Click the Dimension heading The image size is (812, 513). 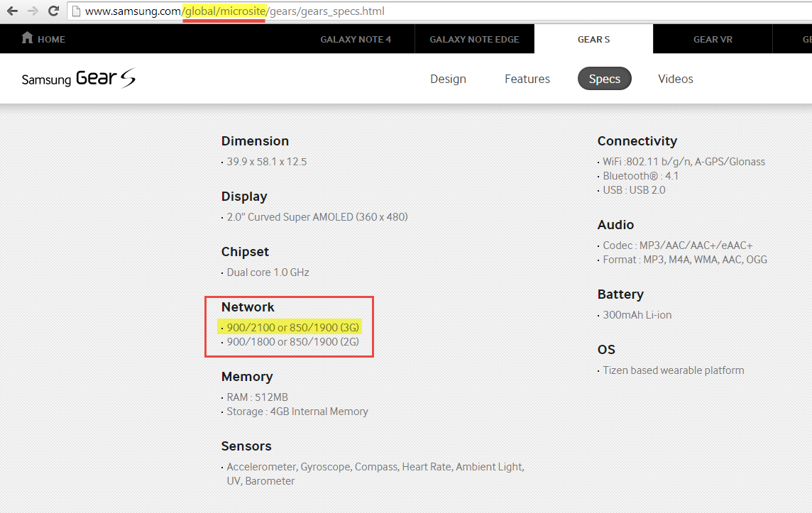coord(255,140)
